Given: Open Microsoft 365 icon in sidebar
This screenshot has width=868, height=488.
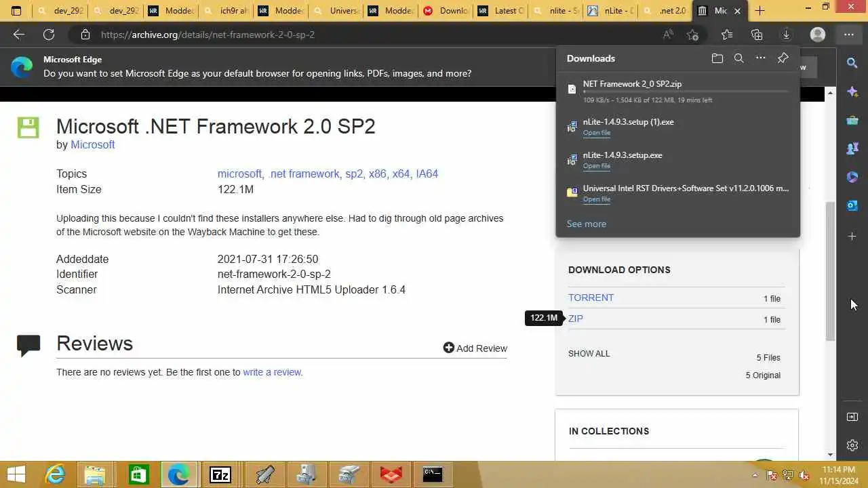Looking at the screenshot, I should [852, 177].
